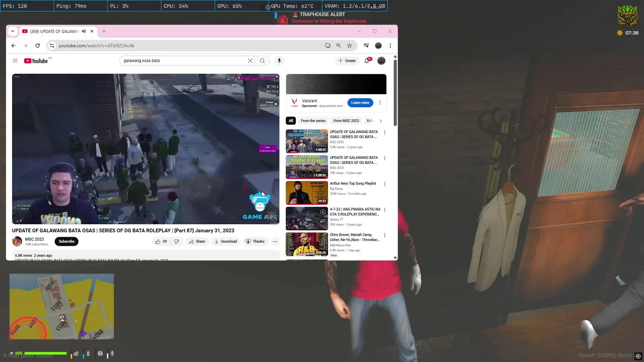Click the Valorant sponsor logo
The height and width of the screenshot is (362, 644).
(x=295, y=103)
